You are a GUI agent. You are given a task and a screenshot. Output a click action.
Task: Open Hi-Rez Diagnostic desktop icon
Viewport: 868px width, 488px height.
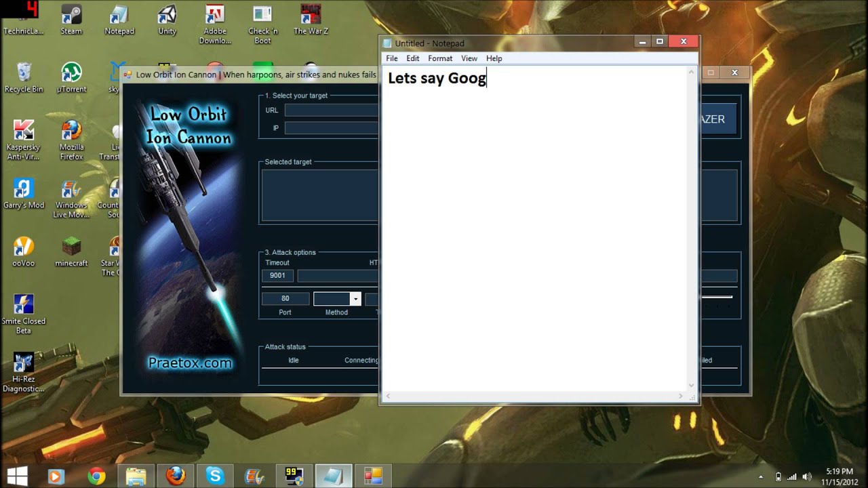tap(24, 372)
